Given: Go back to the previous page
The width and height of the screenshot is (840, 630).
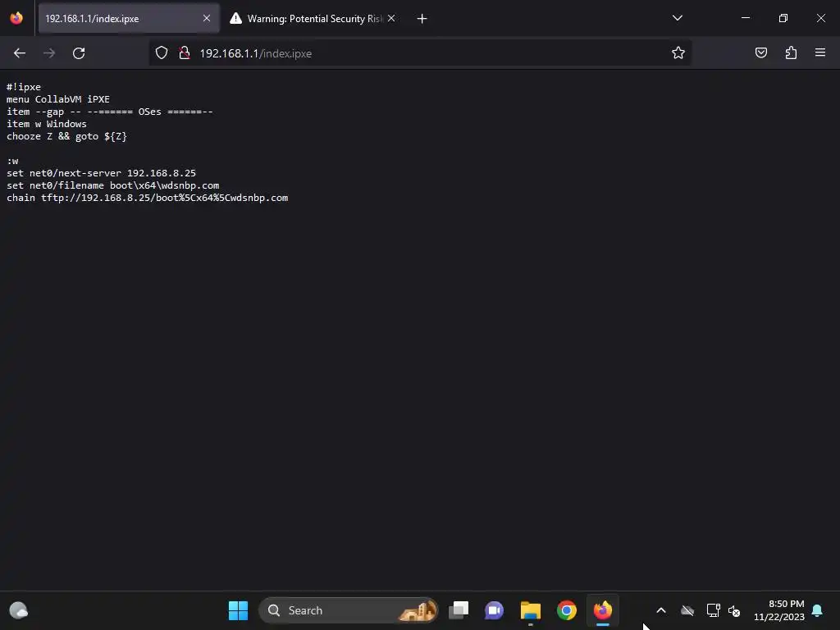Looking at the screenshot, I should (20, 53).
